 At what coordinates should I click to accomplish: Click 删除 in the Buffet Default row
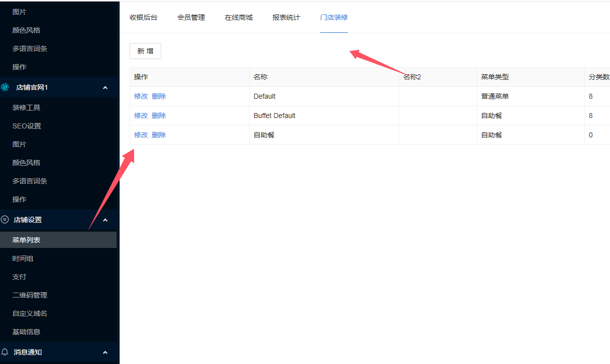tap(159, 116)
